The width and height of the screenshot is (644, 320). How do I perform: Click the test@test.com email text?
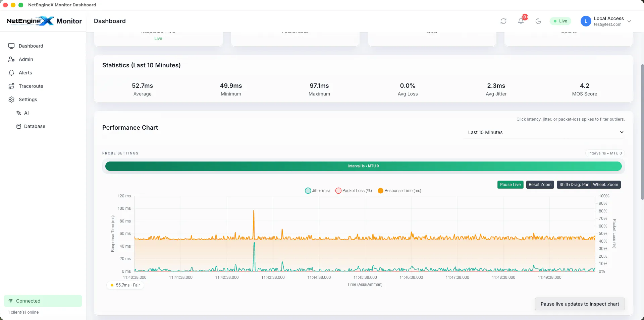(x=607, y=24)
